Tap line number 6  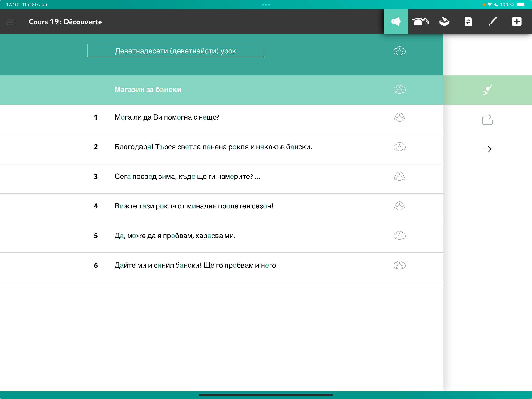coord(95,265)
